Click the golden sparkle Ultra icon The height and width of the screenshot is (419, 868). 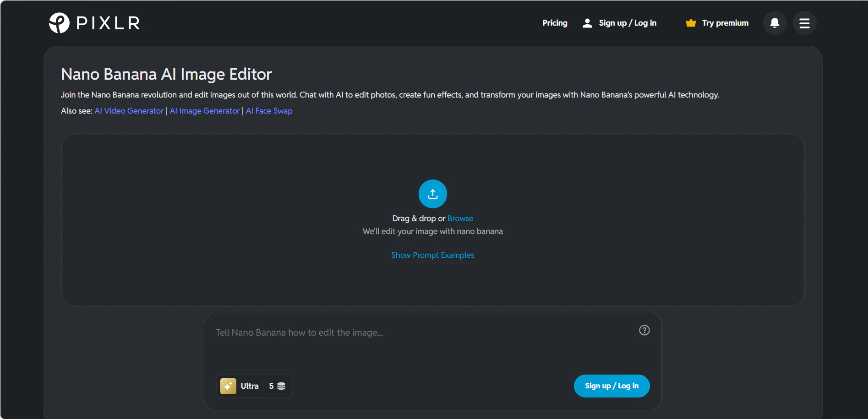[228, 386]
